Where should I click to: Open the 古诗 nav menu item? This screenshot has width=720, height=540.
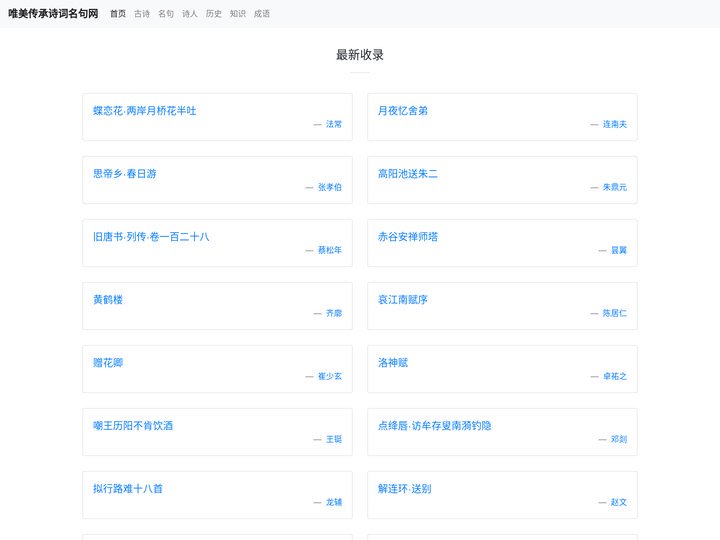pyautogui.click(x=142, y=14)
